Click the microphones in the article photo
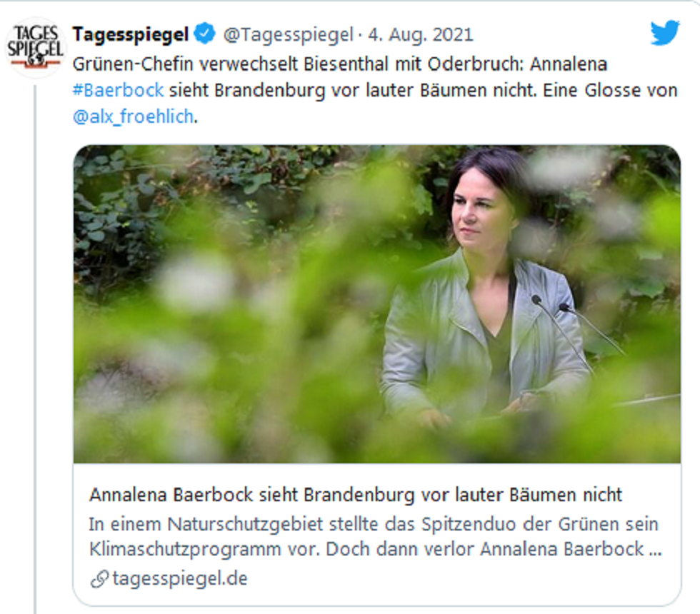The image size is (700, 614). [576, 333]
